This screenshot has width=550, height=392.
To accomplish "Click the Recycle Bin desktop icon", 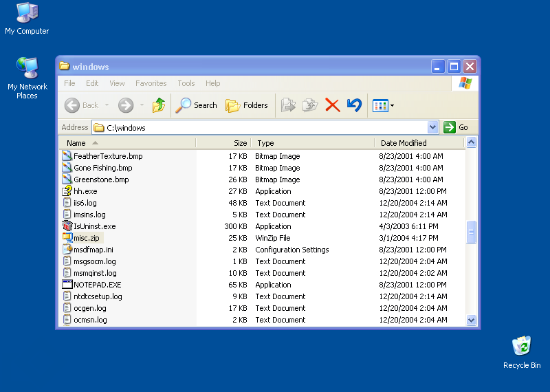I will [522, 347].
